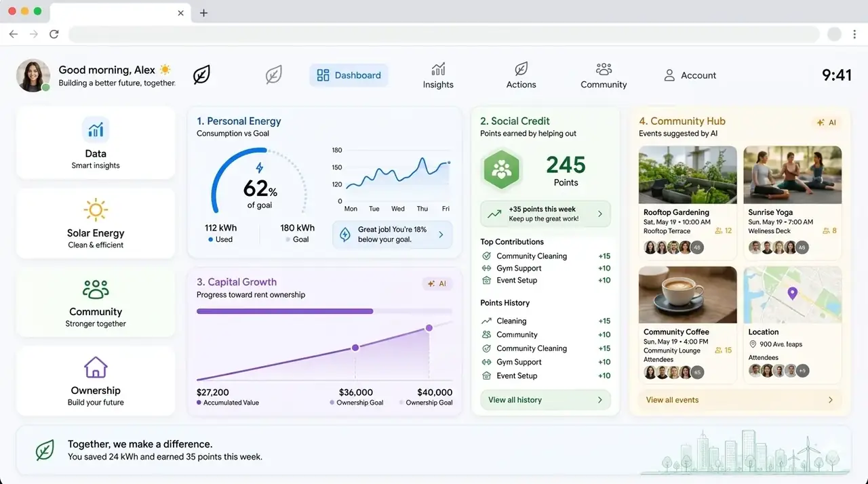Screen dimensions: 868x484
Task: Click View all history button
Action: pos(545,400)
